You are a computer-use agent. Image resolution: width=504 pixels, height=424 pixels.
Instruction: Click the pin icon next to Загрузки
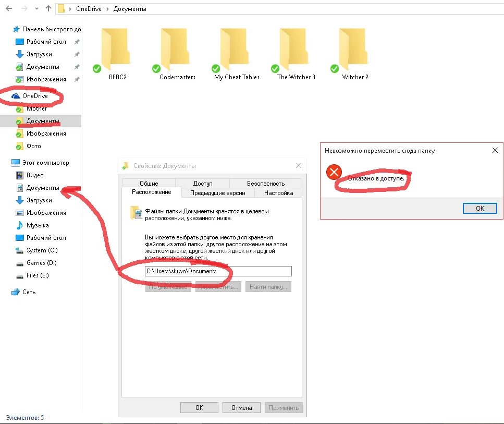(x=77, y=54)
